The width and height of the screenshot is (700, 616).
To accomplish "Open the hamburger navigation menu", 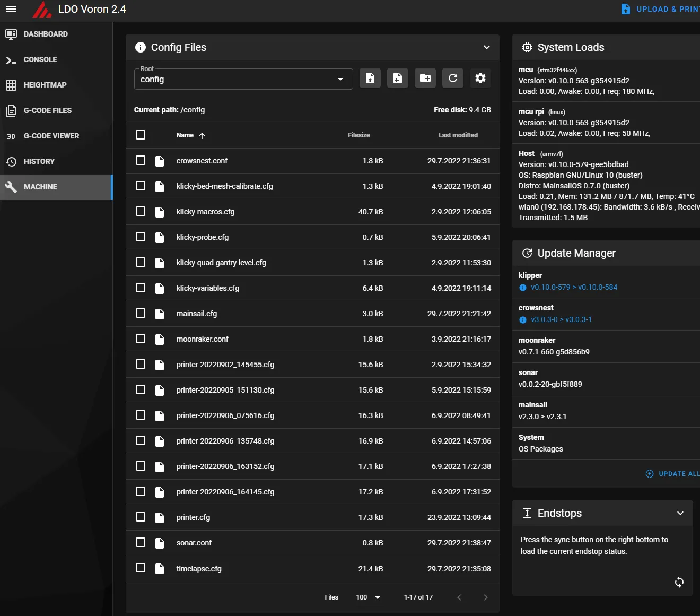I will (11, 9).
